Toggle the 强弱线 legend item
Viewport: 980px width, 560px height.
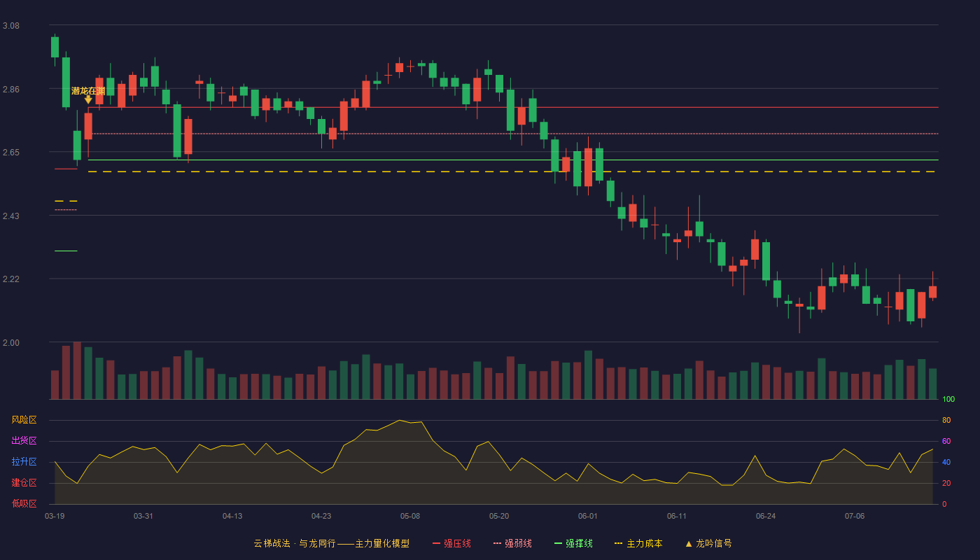click(512, 543)
